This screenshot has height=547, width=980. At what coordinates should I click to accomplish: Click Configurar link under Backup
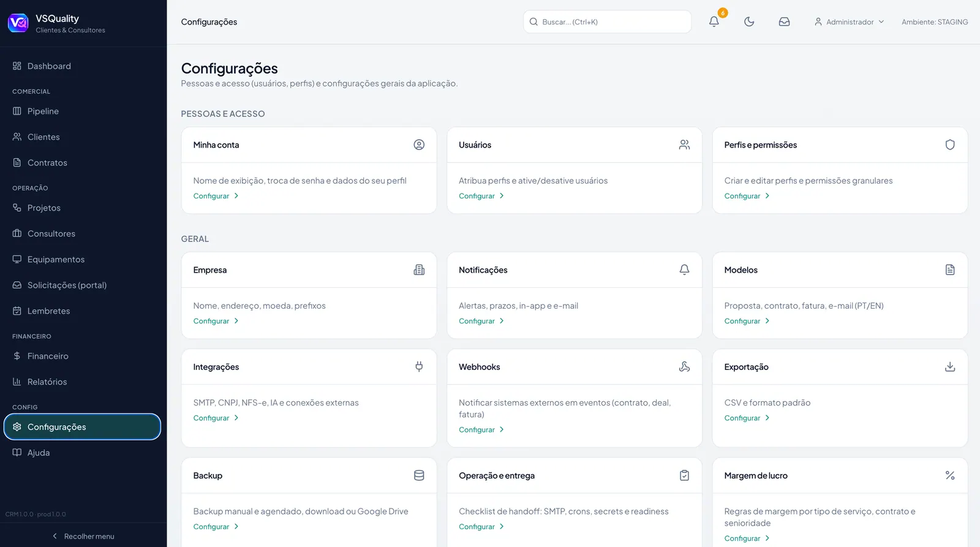point(216,527)
